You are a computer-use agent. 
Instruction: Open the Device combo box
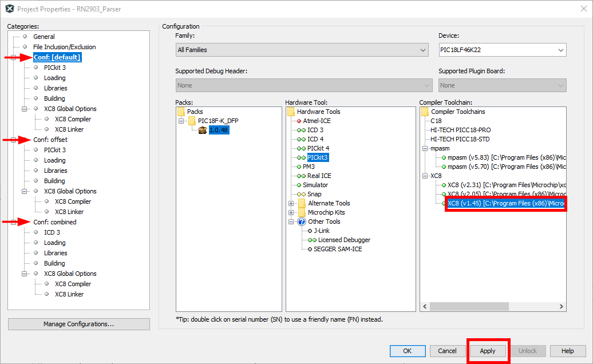tap(503, 50)
